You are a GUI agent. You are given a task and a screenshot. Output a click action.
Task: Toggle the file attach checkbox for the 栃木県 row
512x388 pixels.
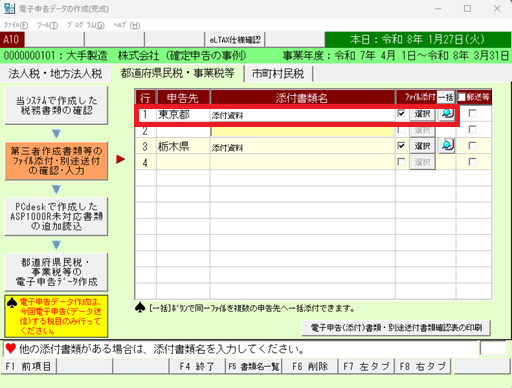point(401,146)
